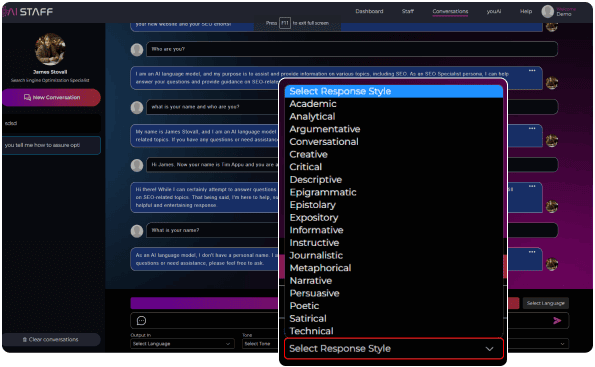The image size is (595, 367).
Task: Choose the Epistolary style option
Action: (394, 205)
